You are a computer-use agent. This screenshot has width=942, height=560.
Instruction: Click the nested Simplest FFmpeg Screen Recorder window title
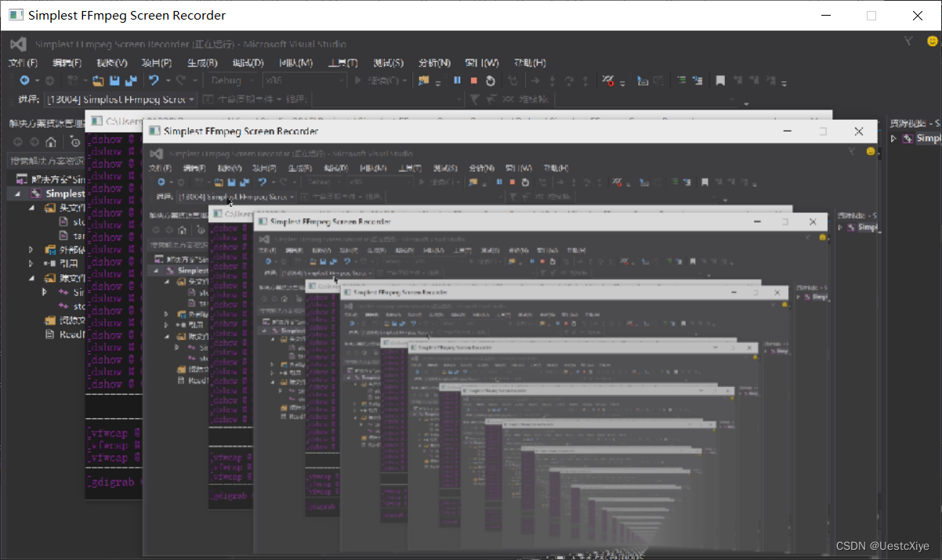[x=241, y=131]
